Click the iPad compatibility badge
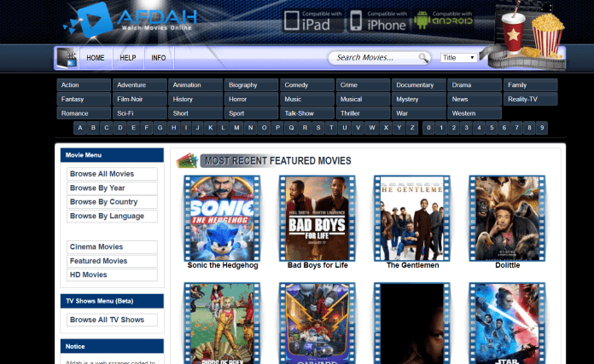Viewport: 594px width, 364px height. click(313, 20)
